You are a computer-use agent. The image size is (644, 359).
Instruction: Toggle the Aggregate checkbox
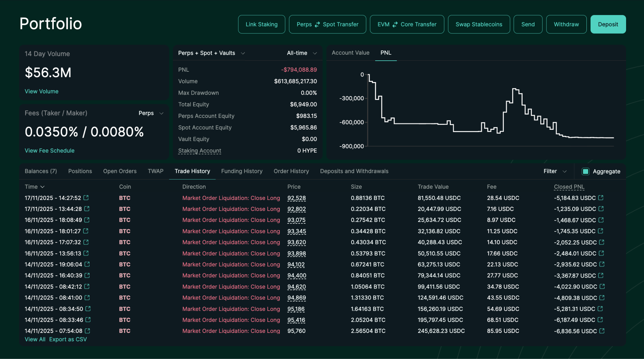point(585,171)
